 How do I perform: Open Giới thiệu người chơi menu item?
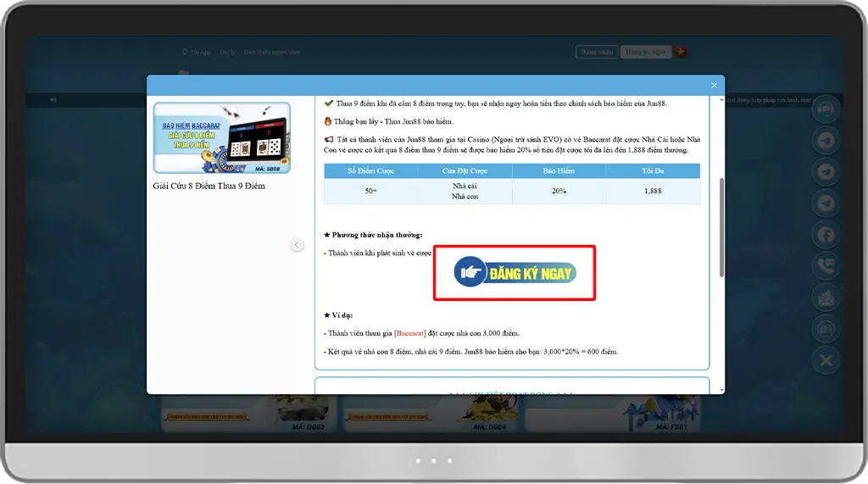(272, 52)
